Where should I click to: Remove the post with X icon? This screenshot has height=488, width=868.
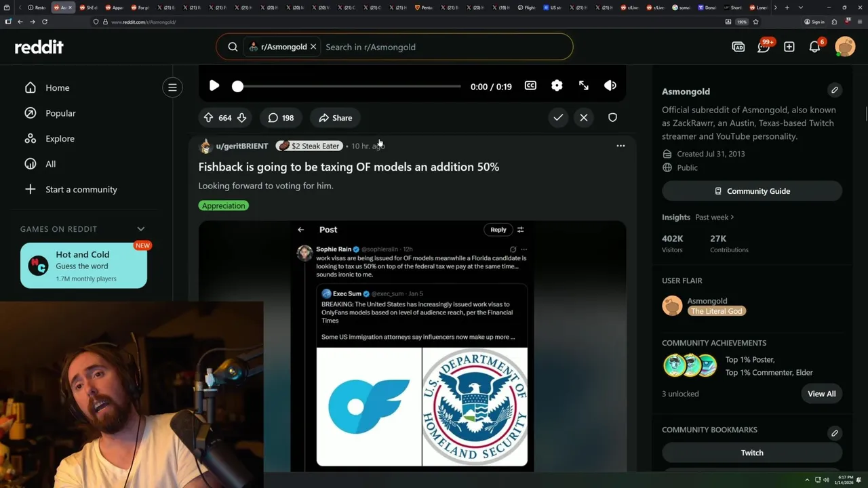point(584,118)
